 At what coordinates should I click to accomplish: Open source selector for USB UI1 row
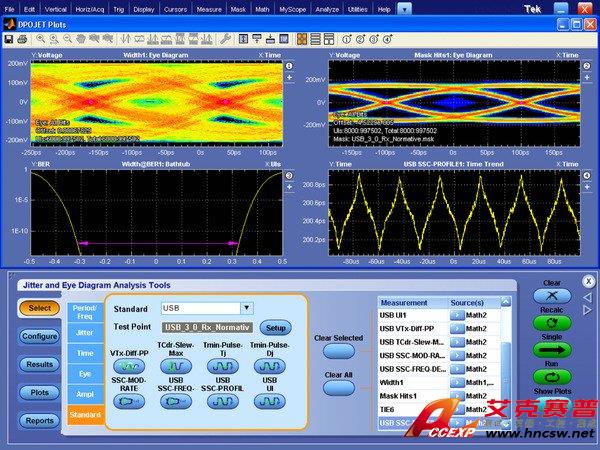point(456,315)
